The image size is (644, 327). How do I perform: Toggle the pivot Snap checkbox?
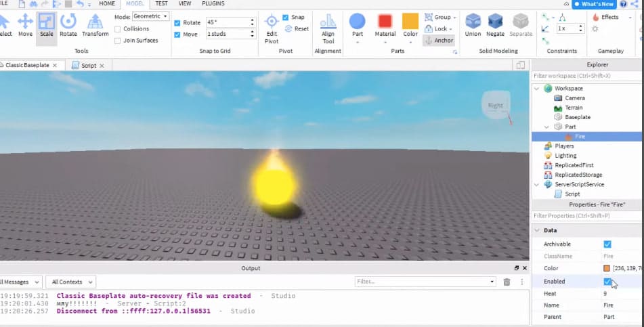(x=286, y=17)
